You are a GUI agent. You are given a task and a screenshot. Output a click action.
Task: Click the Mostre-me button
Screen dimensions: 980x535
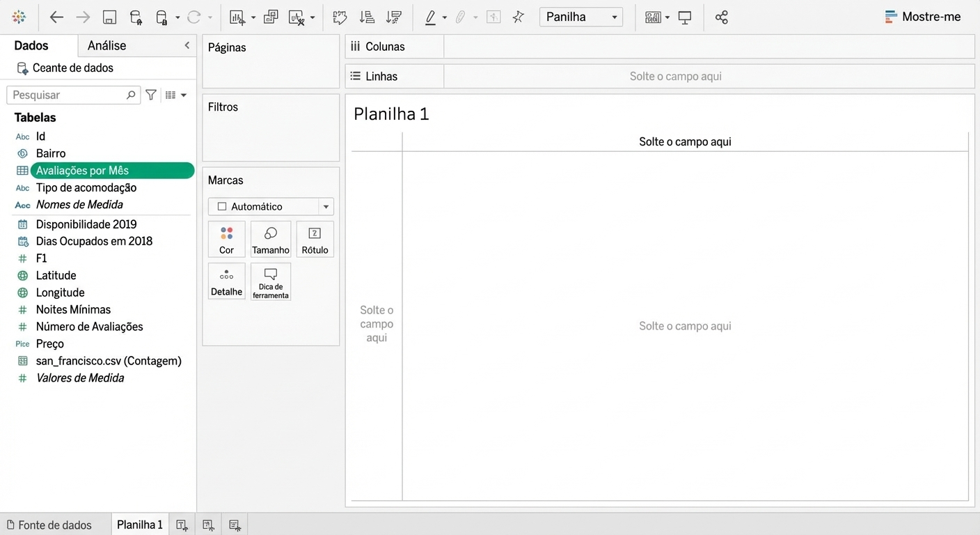click(x=923, y=17)
